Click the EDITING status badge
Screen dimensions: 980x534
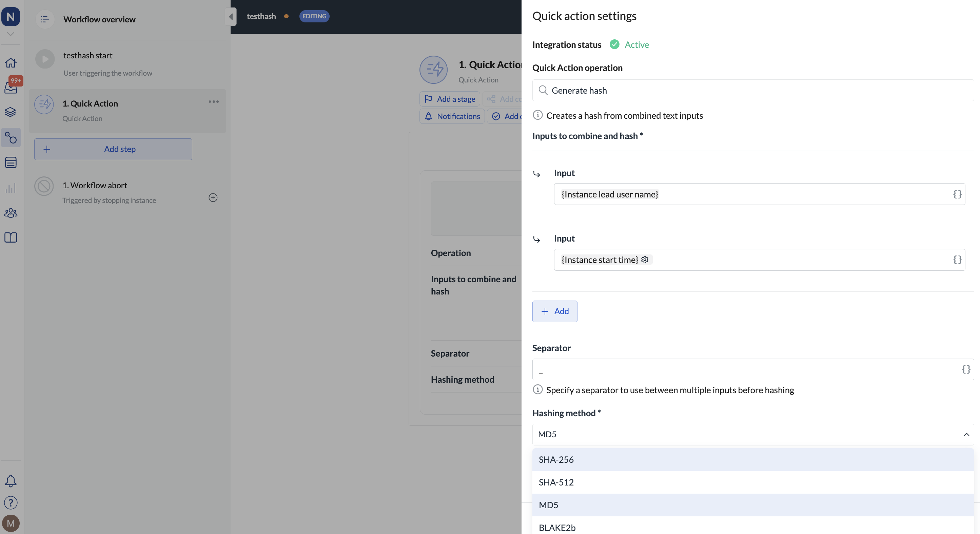pos(314,16)
